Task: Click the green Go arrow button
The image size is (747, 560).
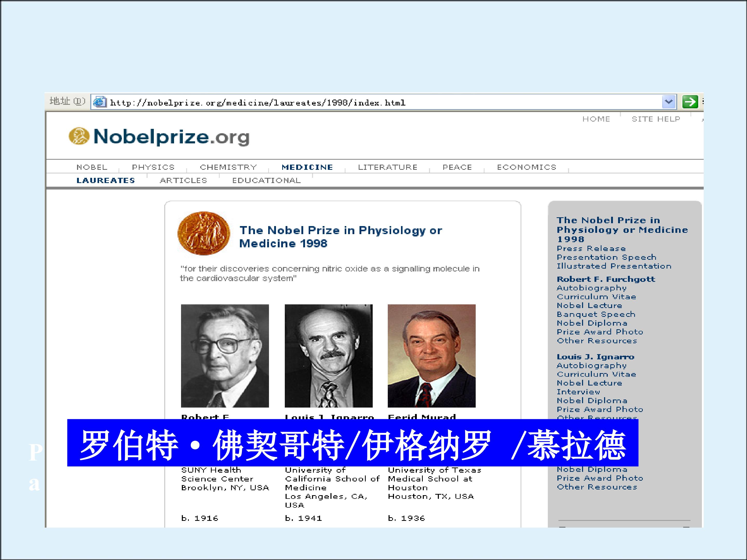Action: (690, 102)
